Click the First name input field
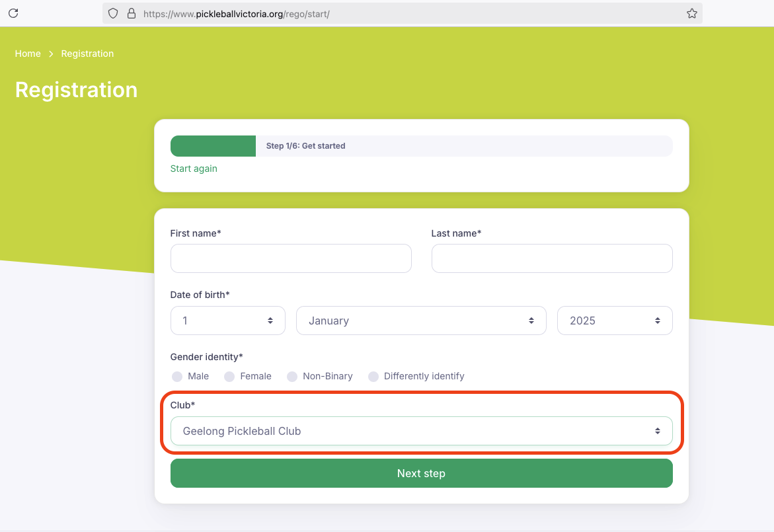 (291, 258)
